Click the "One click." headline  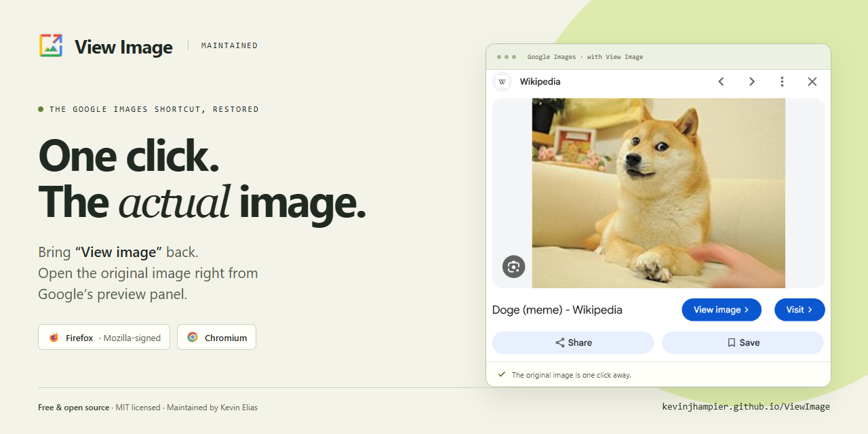click(129, 155)
